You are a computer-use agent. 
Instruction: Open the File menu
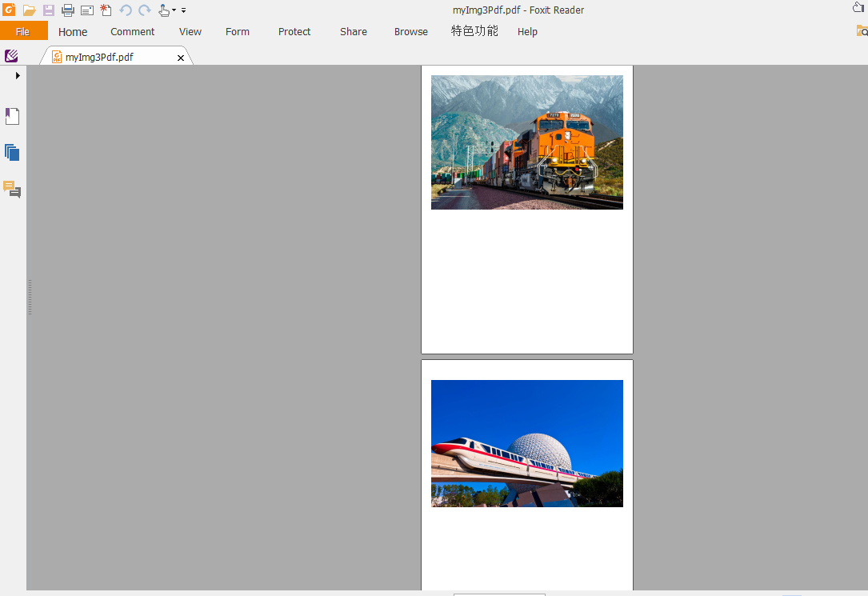pos(23,31)
